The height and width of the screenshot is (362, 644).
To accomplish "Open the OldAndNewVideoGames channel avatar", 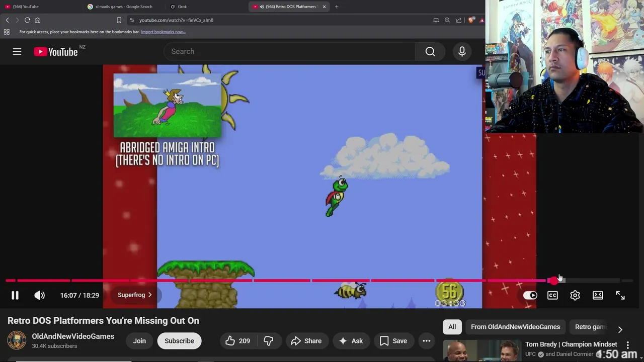I will tap(17, 340).
